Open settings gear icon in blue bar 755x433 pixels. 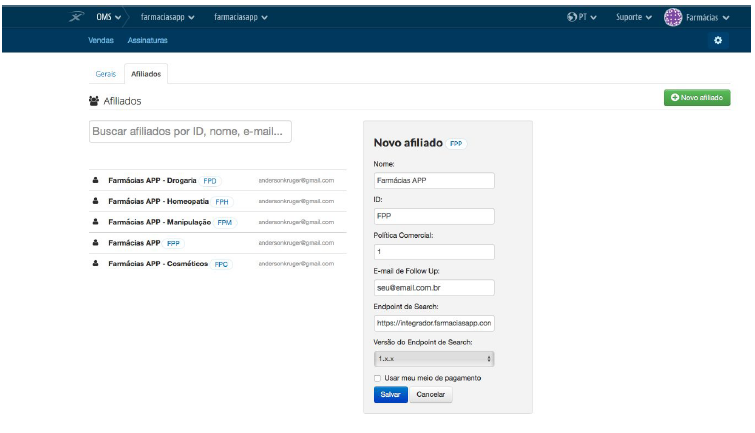point(716,40)
